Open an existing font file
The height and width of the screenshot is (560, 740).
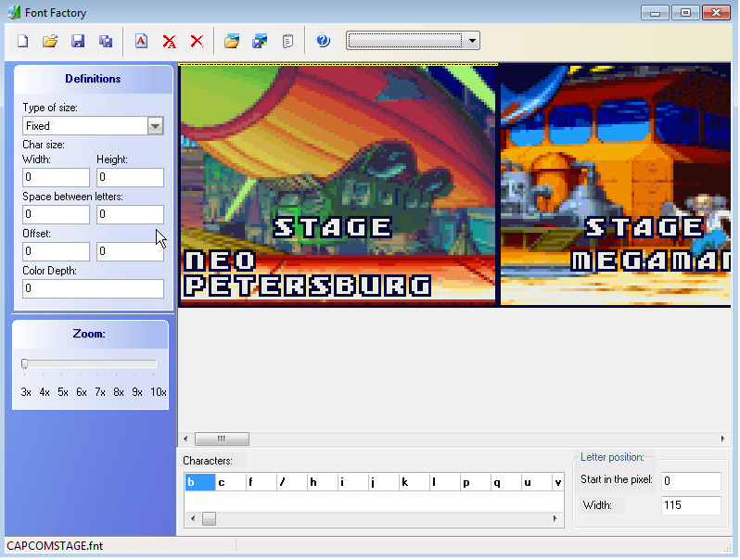click(x=50, y=41)
